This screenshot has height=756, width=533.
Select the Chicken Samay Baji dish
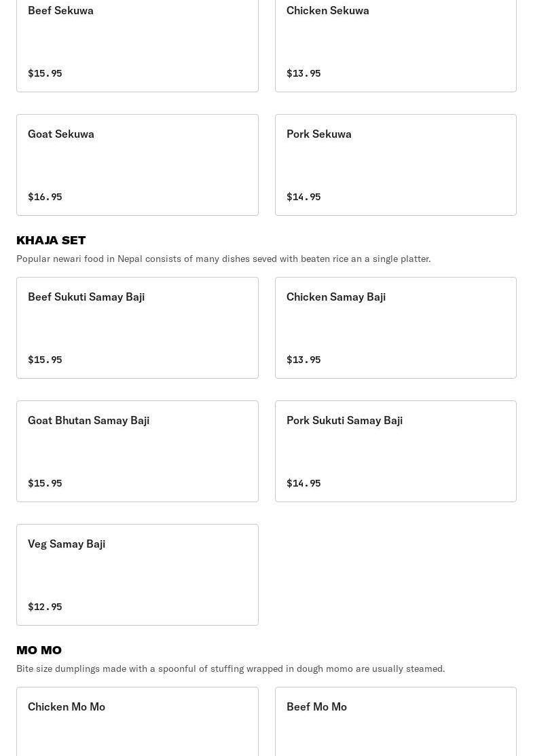coord(395,328)
